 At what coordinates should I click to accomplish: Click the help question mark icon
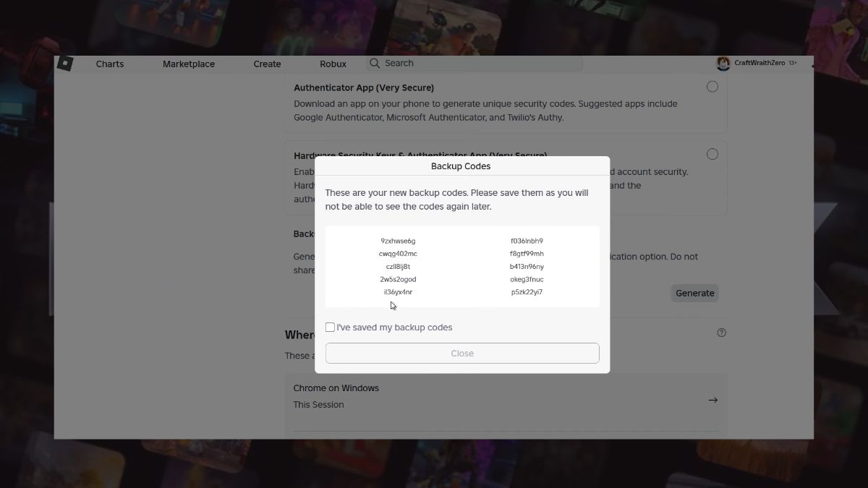coord(721,333)
